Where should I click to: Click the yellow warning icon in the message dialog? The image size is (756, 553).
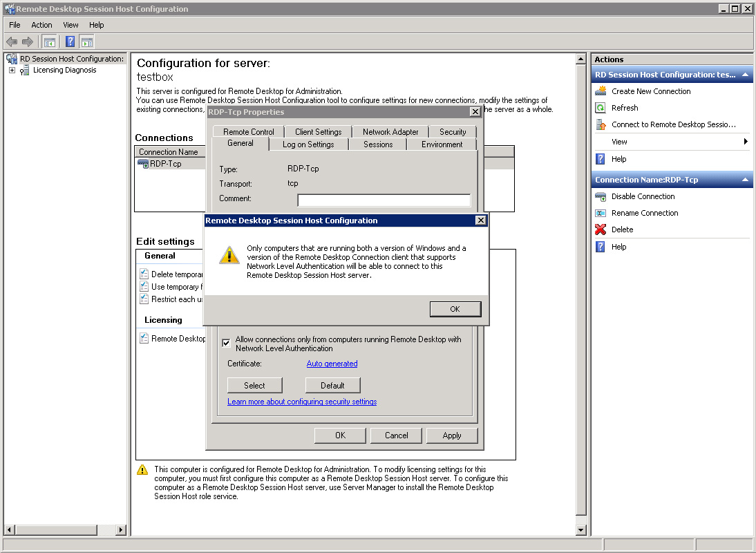click(229, 255)
